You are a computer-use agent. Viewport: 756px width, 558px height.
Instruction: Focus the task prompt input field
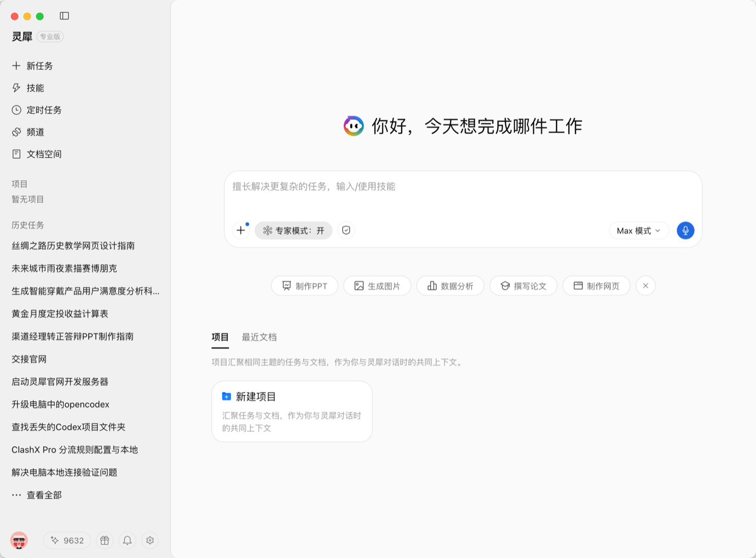[x=463, y=187]
